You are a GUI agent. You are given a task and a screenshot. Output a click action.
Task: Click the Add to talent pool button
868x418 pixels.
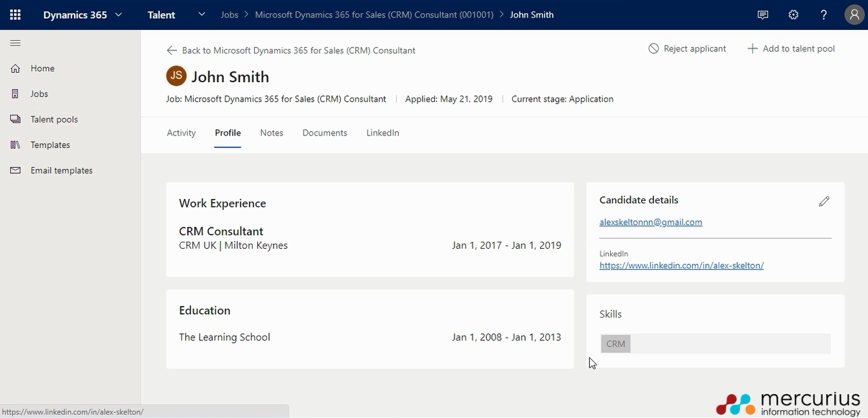pos(791,49)
